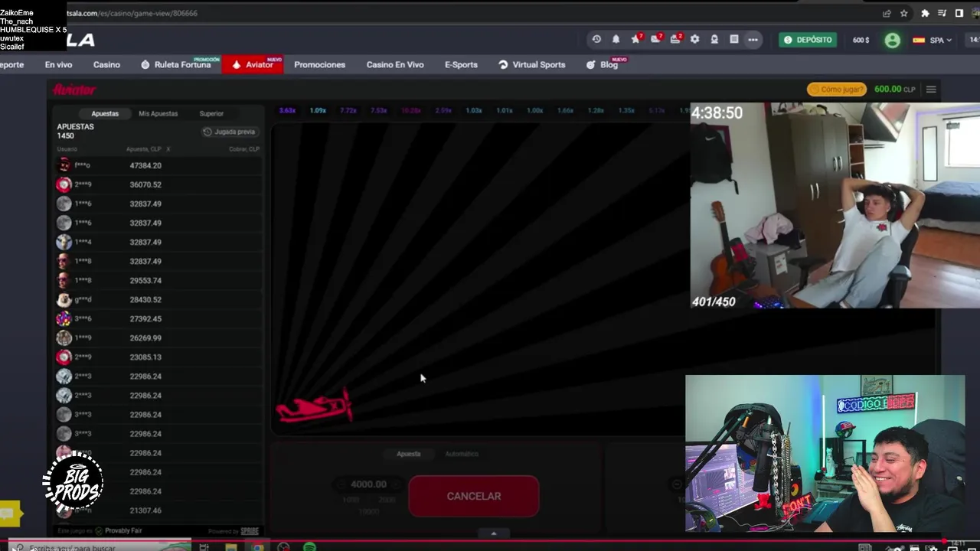Select the bet row with 21307.46
Image resolution: width=980 pixels, height=551 pixels.
(158, 510)
